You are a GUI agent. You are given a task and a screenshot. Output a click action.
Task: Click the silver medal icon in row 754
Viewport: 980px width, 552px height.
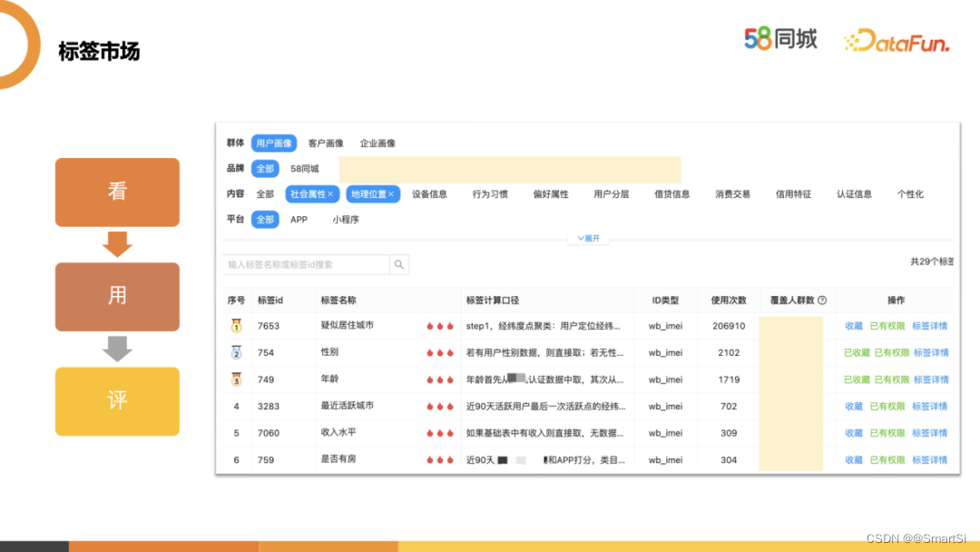click(236, 352)
